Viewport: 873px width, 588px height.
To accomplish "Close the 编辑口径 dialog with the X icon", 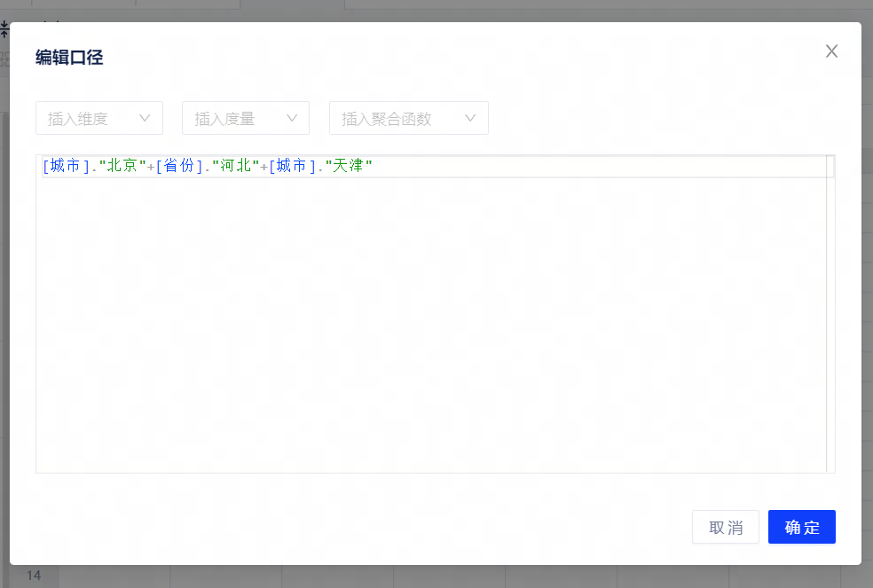I will tap(831, 51).
